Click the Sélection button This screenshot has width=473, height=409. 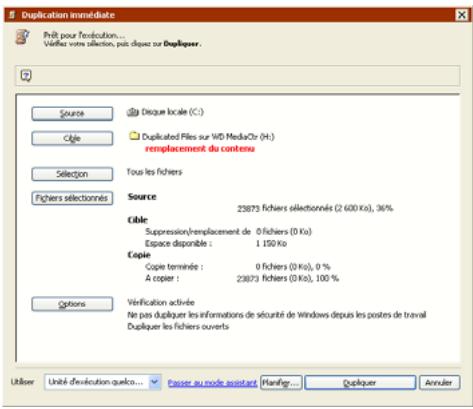pos(72,174)
